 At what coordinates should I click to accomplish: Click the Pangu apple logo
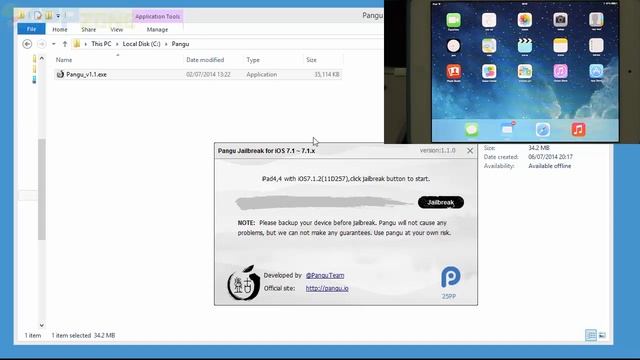pyautogui.click(x=244, y=283)
